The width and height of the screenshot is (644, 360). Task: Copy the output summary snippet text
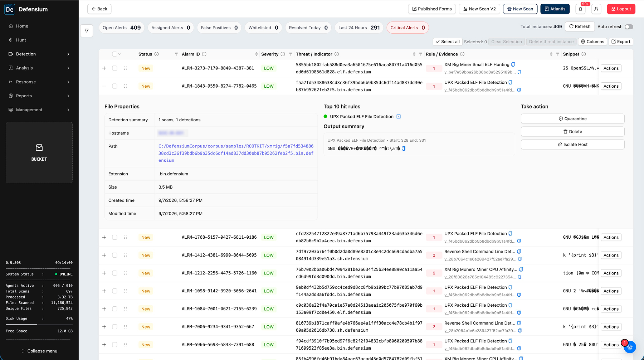click(404, 149)
